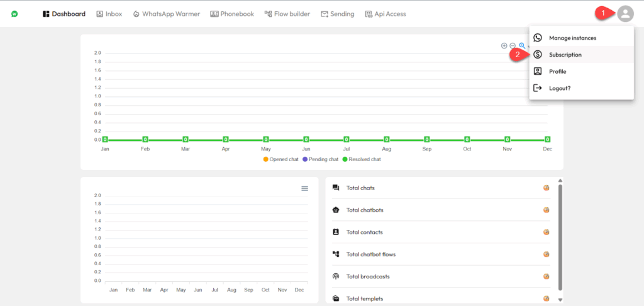The width and height of the screenshot is (644, 306).
Task: Toggle Pending chat series in legend
Action: (321, 159)
